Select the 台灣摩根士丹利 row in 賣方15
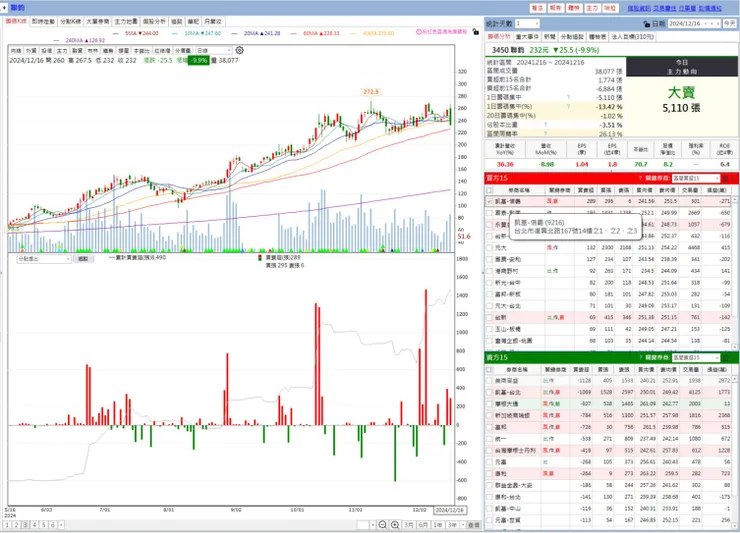 609,450
